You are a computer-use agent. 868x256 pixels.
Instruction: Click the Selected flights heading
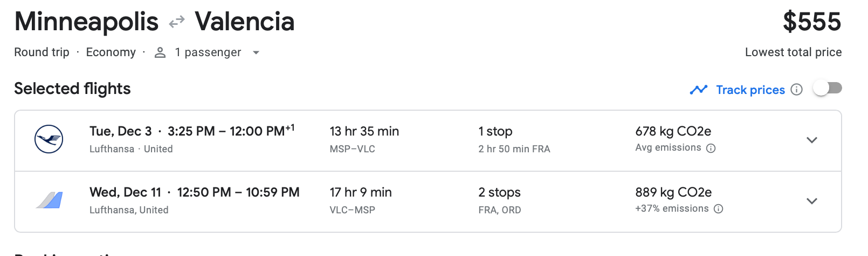[72, 89]
